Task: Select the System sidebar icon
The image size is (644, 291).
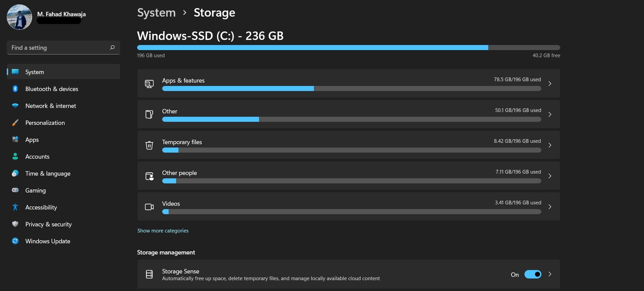Action: [16, 72]
